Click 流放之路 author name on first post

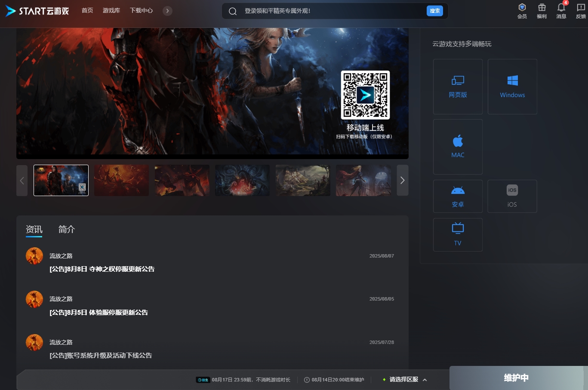tap(61, 256)
